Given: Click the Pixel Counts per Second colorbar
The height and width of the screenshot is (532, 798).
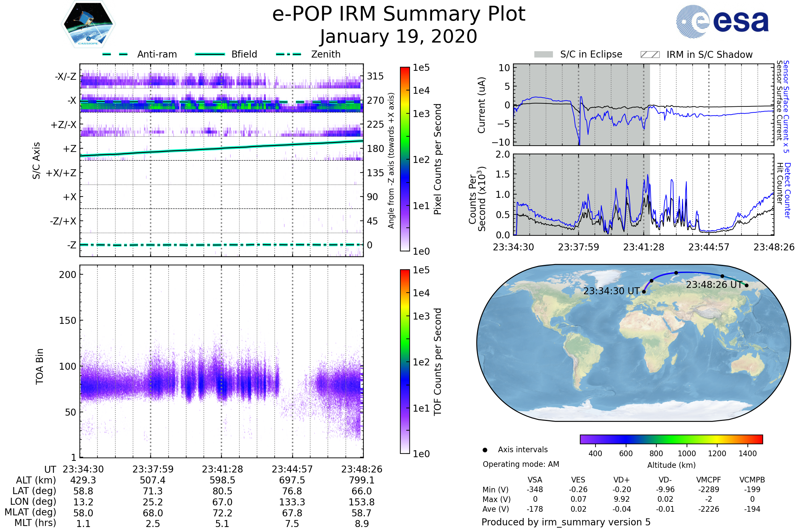Looking at the screenshot, I should pos(405,159).
